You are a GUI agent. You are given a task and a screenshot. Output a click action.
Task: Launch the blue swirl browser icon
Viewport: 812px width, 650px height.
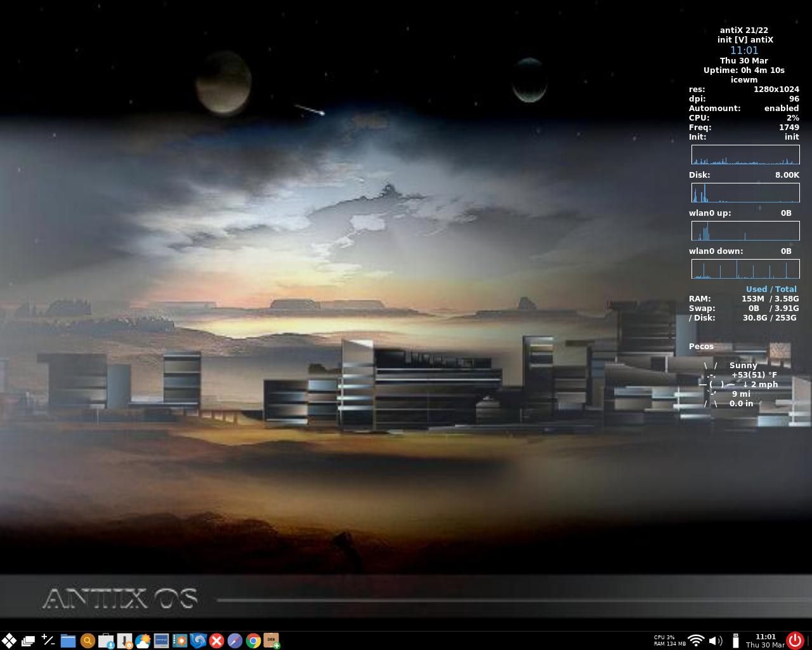tap(198, 640)
